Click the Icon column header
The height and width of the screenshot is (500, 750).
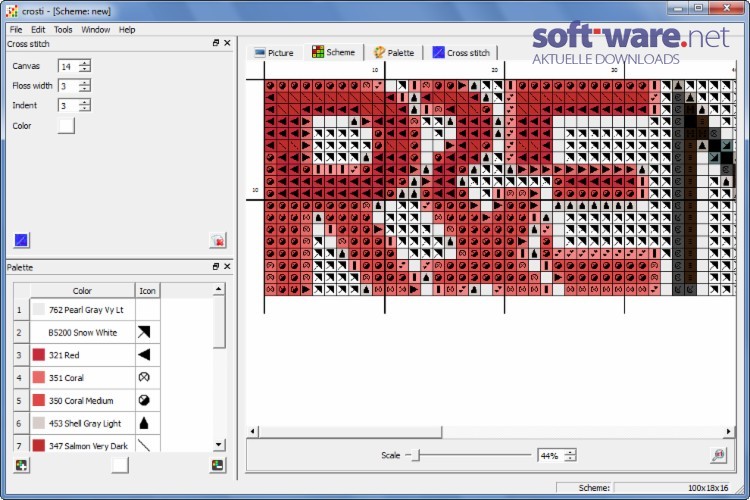147,291
